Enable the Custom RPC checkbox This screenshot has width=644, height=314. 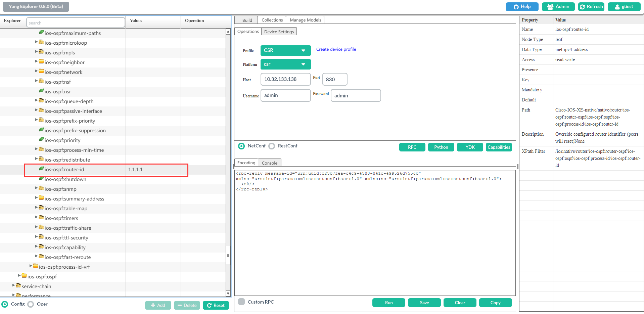point(241,302)
